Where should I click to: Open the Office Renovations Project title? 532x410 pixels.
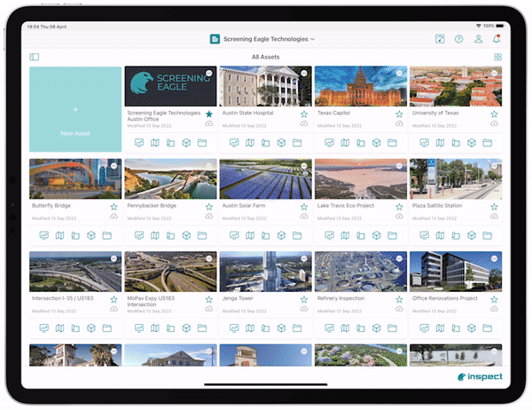pyautogui.click(x=445, y=298)
